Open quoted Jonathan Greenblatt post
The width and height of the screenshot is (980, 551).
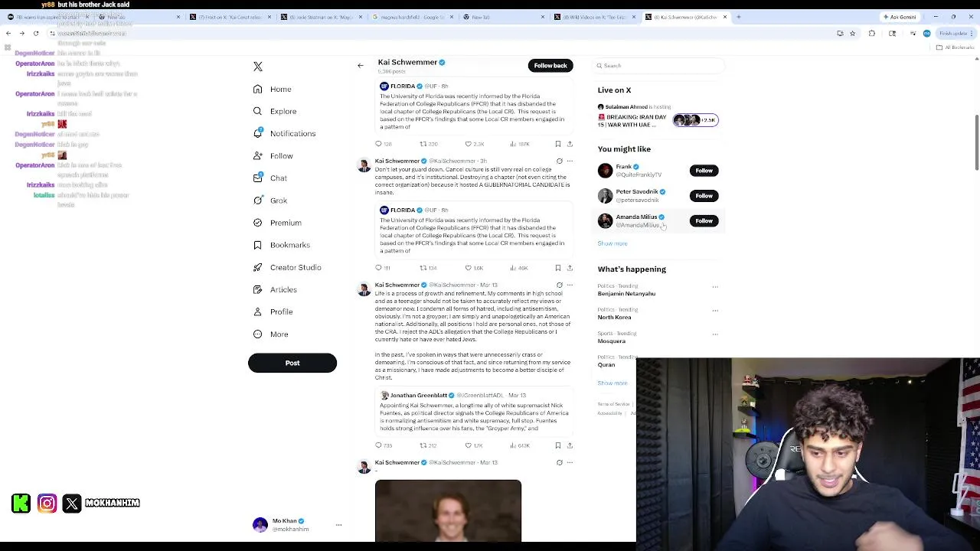(475, 412)
